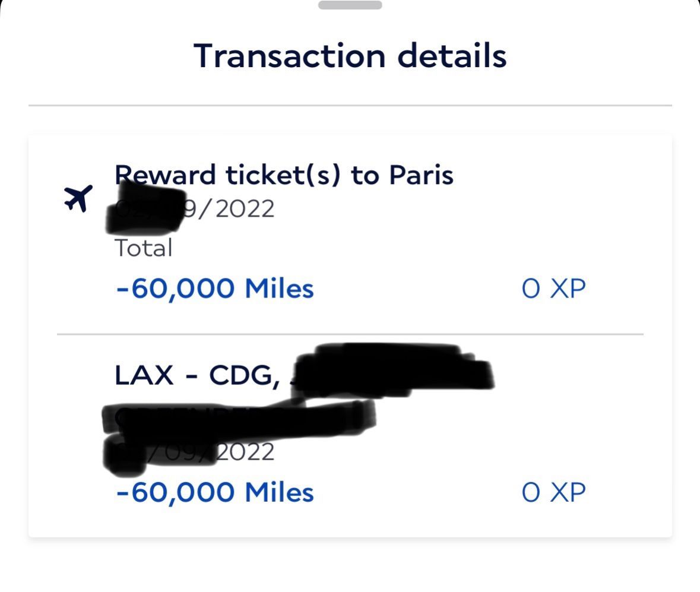Tap the word Paris in ticket title
Viewport: 700px width, 592px height.
pos(421,175)
